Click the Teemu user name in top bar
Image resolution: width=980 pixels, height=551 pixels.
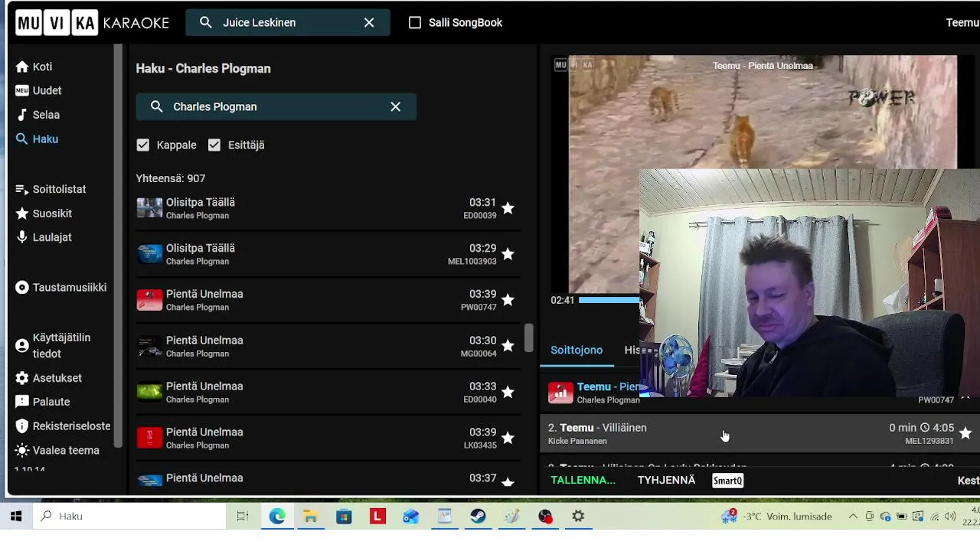point(962,23)
